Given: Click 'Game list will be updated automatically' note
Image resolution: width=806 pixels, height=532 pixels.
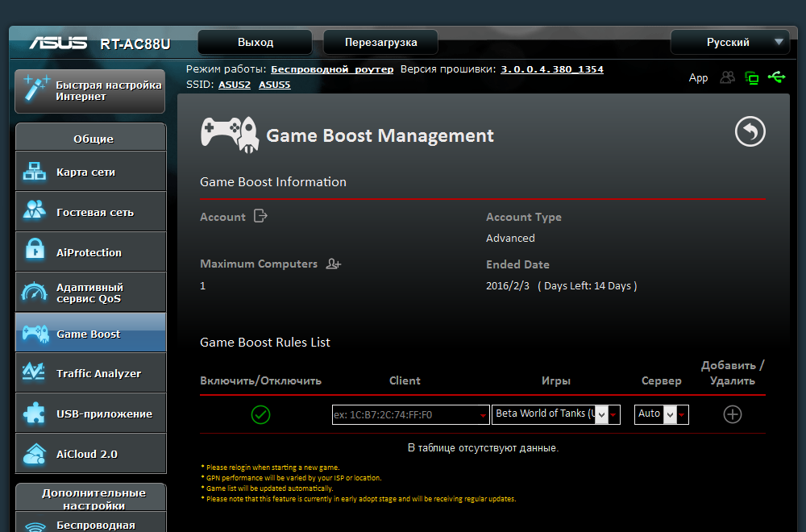Looking at the screenshot, I should [x=267, y=488].
